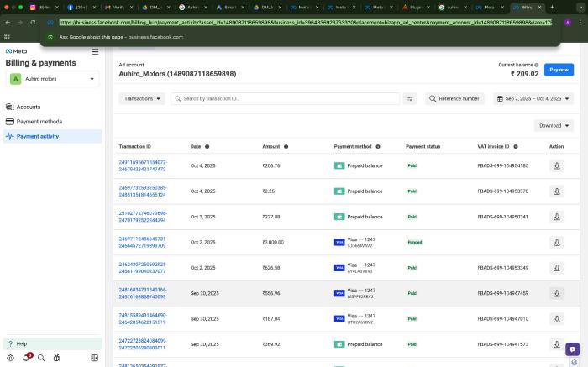Open Settings gear in the sidebar footer
Screen dimensions: 588x367
point(10,358)
